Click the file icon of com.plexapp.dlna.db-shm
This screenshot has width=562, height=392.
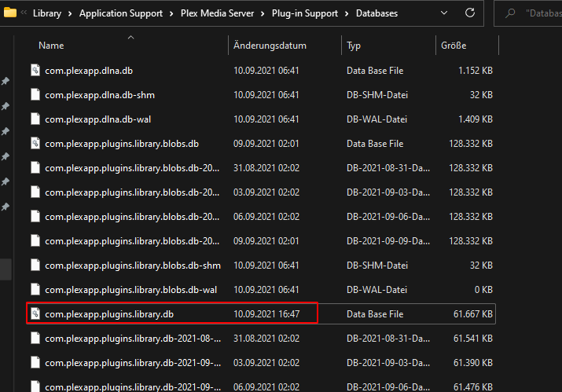(x=35, y=94)
